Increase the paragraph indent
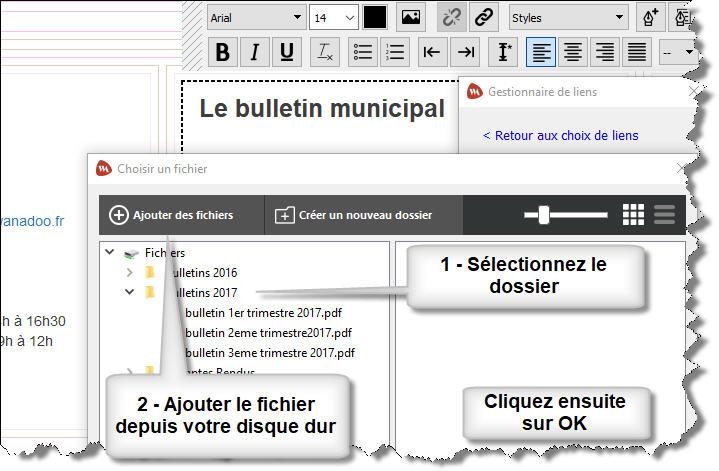This screenshot has height=471, width=719. pos(465,52)
